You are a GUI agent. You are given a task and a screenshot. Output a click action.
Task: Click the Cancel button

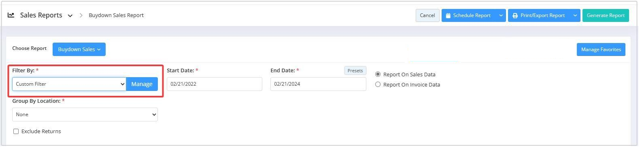427,15
